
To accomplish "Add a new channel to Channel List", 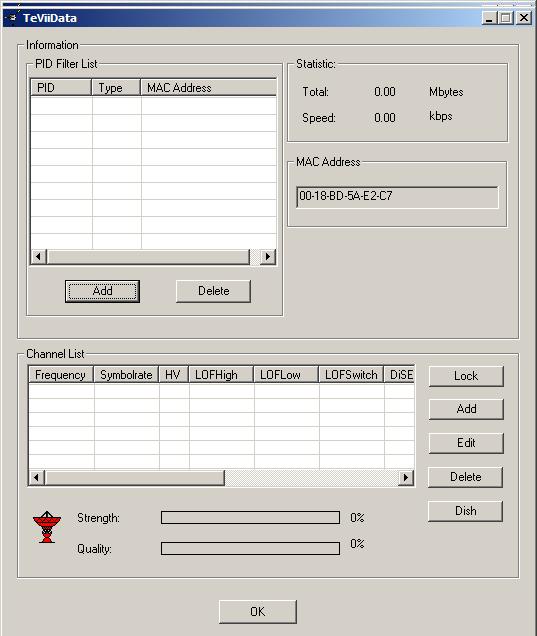I will coord(466,409).
